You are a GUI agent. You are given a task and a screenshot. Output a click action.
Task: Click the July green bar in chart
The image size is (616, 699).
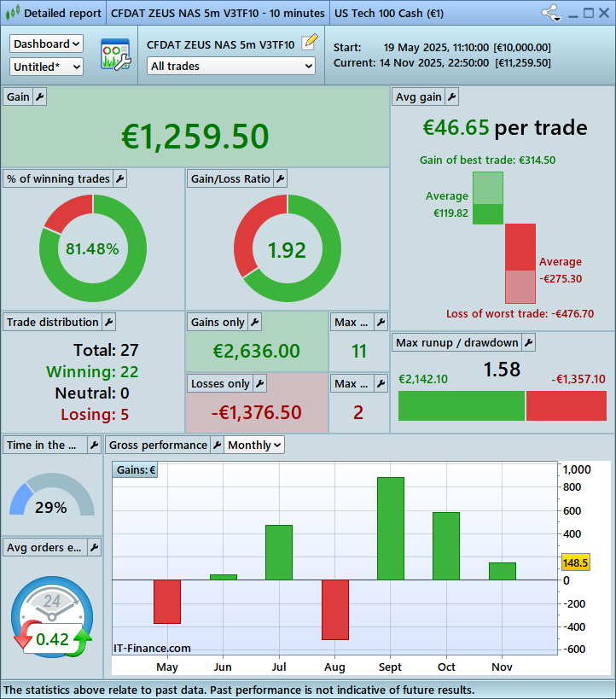[x=279, y=552]
